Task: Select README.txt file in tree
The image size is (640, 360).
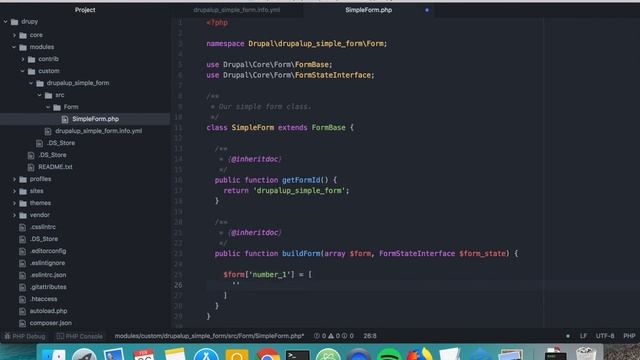Action: pos(55,167)
